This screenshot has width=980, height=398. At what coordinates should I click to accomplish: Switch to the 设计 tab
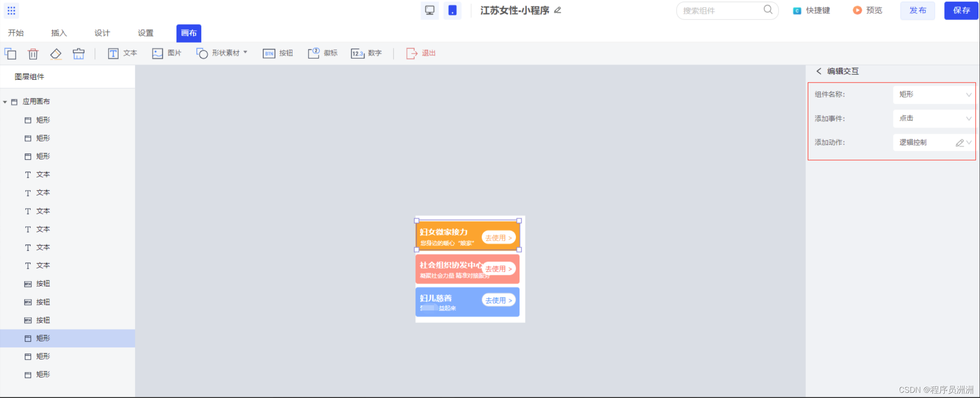102,33
